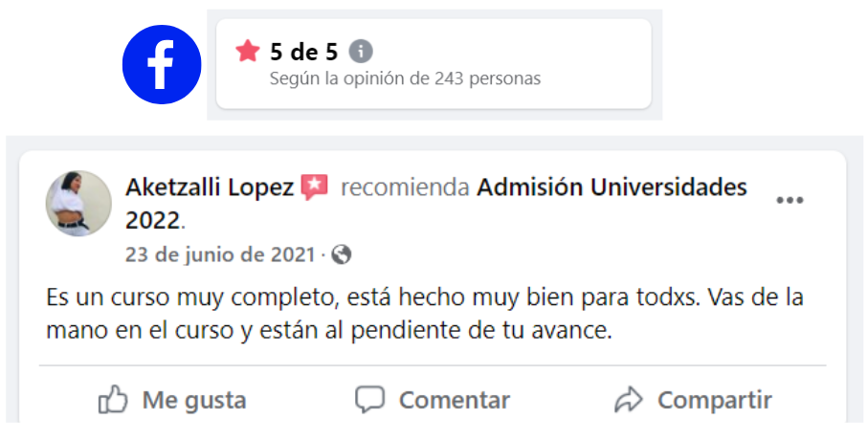Click the recommendation badge beside Aketzalli Lopez
Viewport: 868px width, 441px height.
pos(314,187)
